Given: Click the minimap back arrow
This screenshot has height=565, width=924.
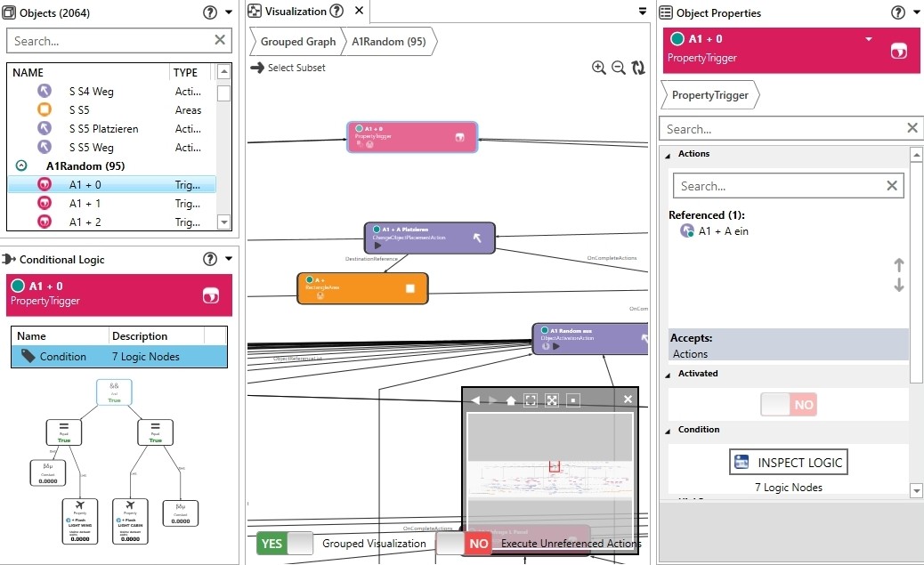Looking at the screenshot, I should [475, 400].
